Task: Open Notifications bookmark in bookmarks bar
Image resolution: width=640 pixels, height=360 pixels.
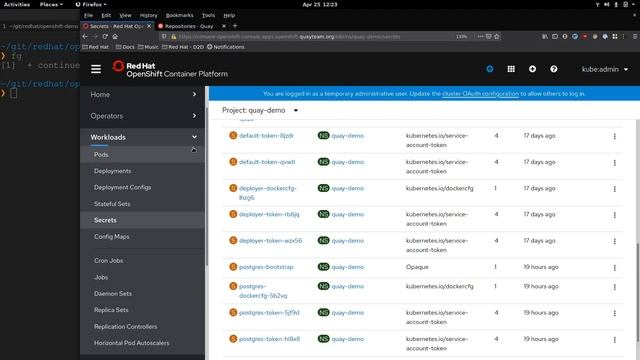Action: [226, 47]
